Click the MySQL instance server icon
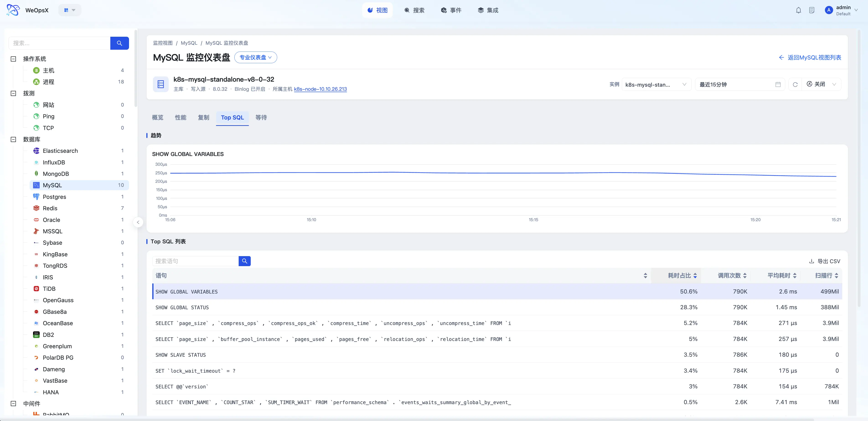The width and height of the screenshot is (868, 421). (x=161, y=84)
